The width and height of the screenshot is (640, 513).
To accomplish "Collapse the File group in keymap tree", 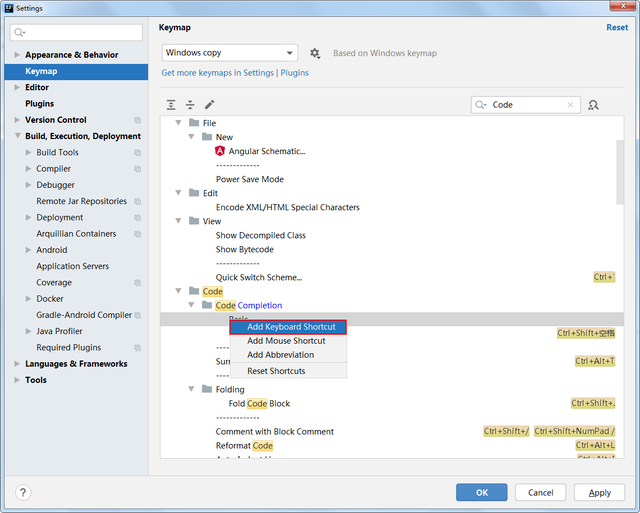I will (178, 123).
